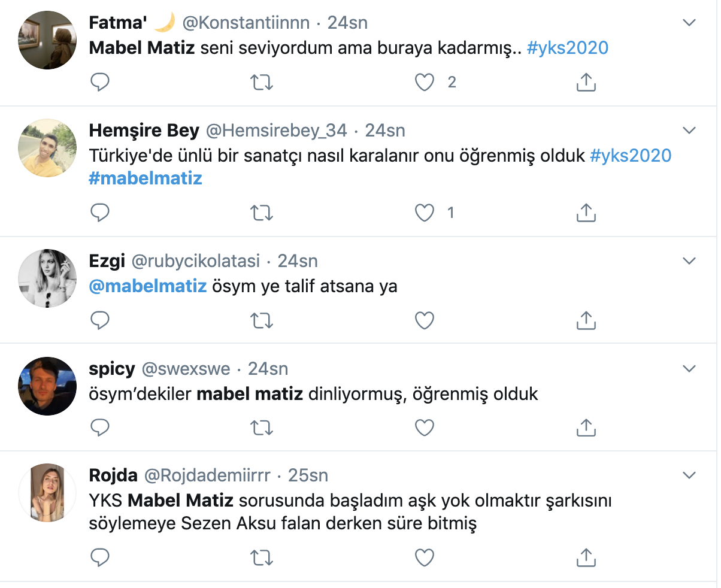Retweet Hemşire Bey's tweet
721x588 pixels.
click(x=261, y=212)
